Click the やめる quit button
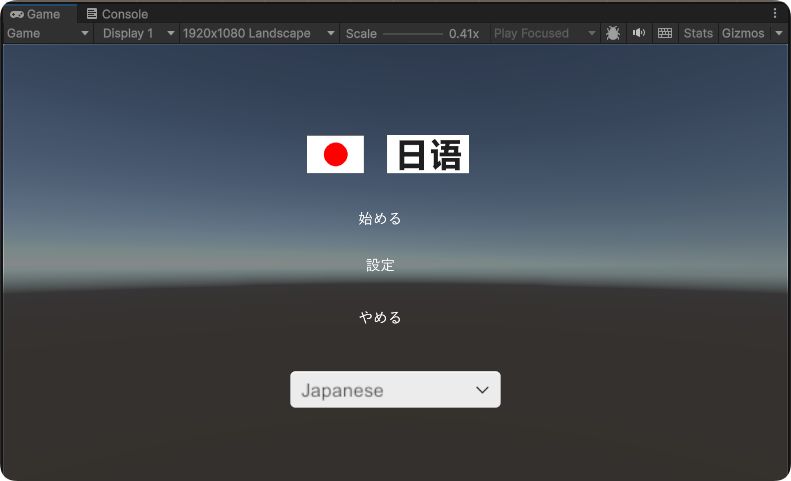This screenshot has width=791, height=481. (380, 317)
